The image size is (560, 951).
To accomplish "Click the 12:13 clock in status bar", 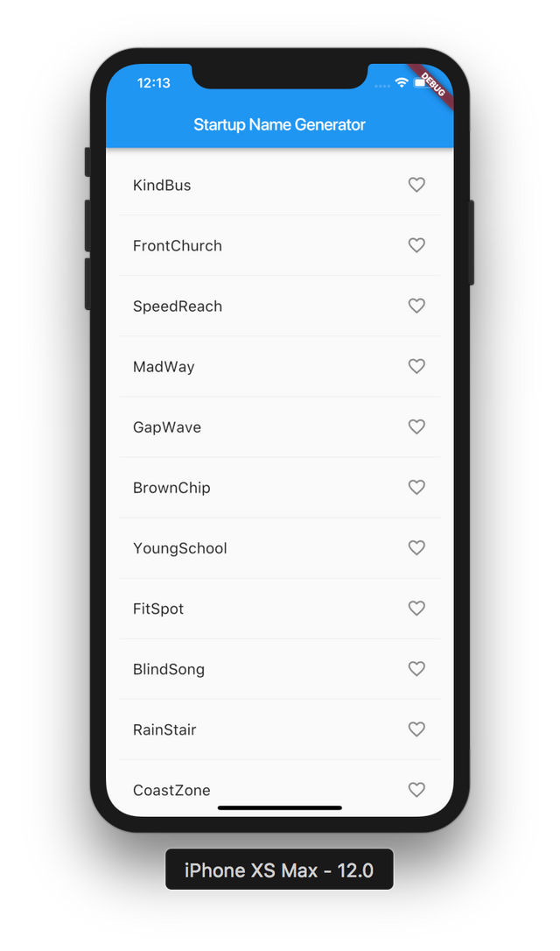I will point(154,83).
